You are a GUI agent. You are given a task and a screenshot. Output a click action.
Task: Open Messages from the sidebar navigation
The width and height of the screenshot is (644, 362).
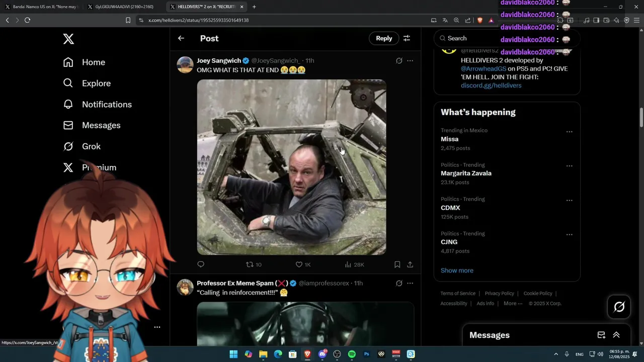coord(92,125)
